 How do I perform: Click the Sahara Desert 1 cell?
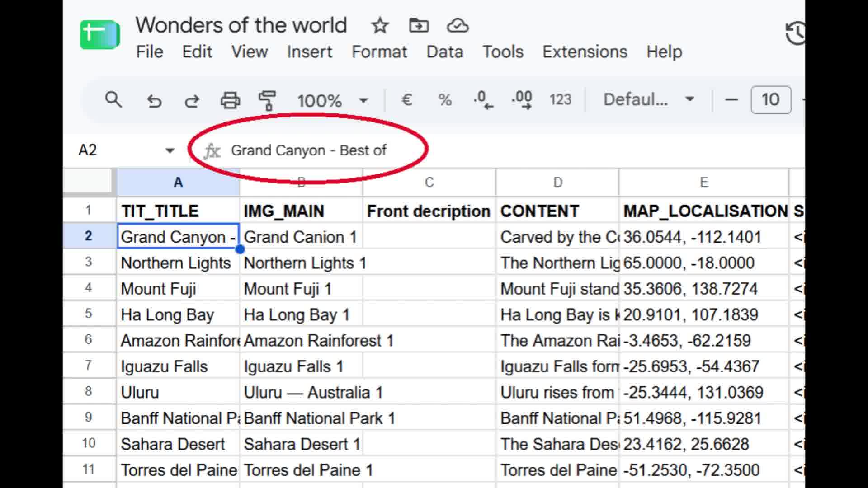tap(301, 444)
